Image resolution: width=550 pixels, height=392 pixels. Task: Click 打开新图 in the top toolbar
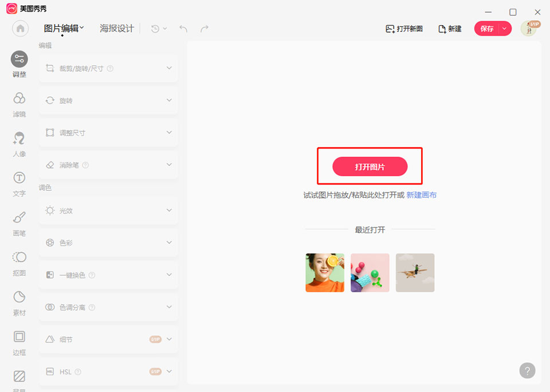point(404,29)
